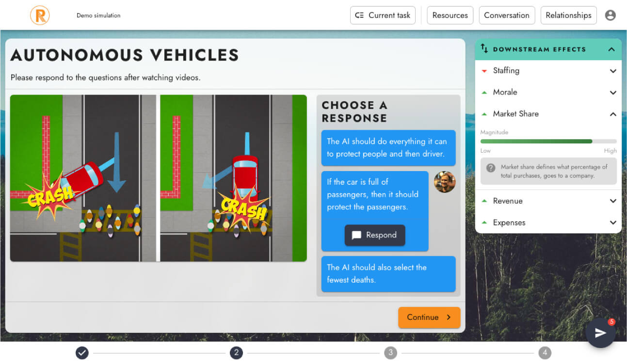
Task: Click the person avatar photo
Action: pyautogui.click(x=445, y=182)
